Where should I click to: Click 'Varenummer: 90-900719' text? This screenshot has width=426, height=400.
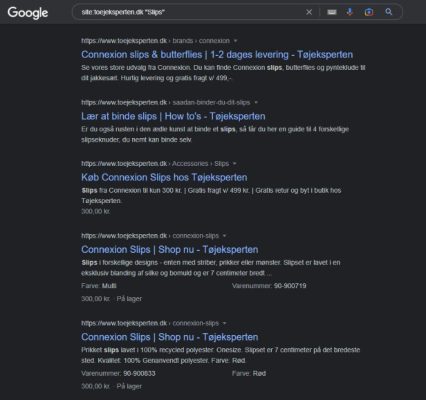[x=269, y=286]
